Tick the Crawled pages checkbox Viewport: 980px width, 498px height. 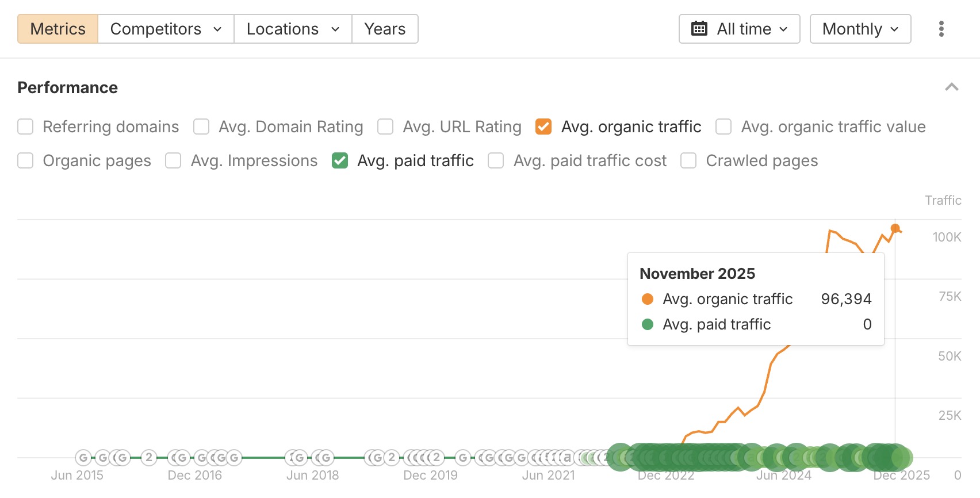coord(688,160)
